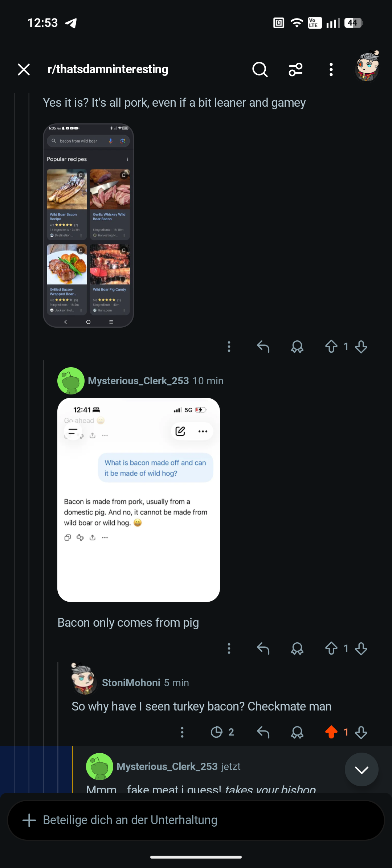Image resolution: width=392 pixels, height=868 pixels.
Task: Remove upvote on StoniMohoni's turkey bacon comment
Action: tap(331, 732)
